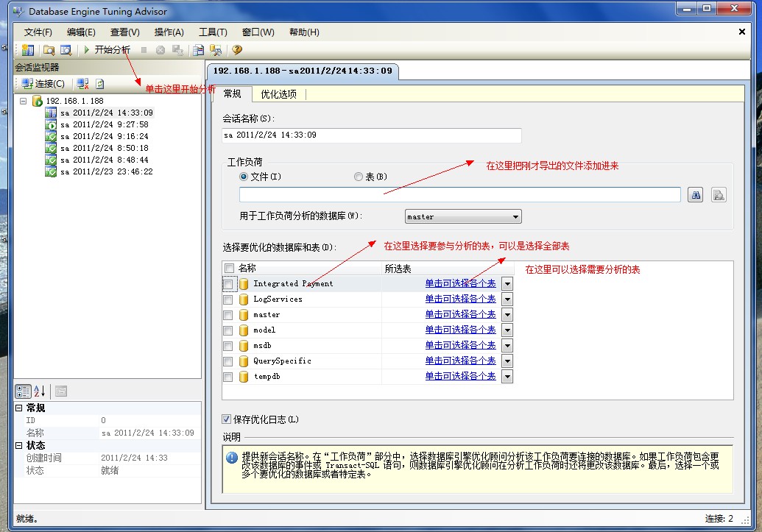
Task: Open the 查看(V) menu
Action: pyautogui.click(x=125, y=32)
